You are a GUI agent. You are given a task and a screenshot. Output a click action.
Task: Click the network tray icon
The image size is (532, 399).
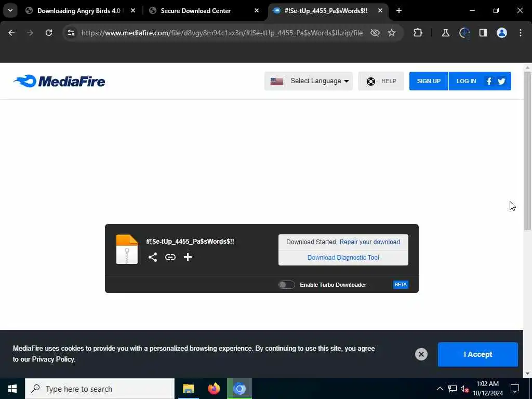453,389
